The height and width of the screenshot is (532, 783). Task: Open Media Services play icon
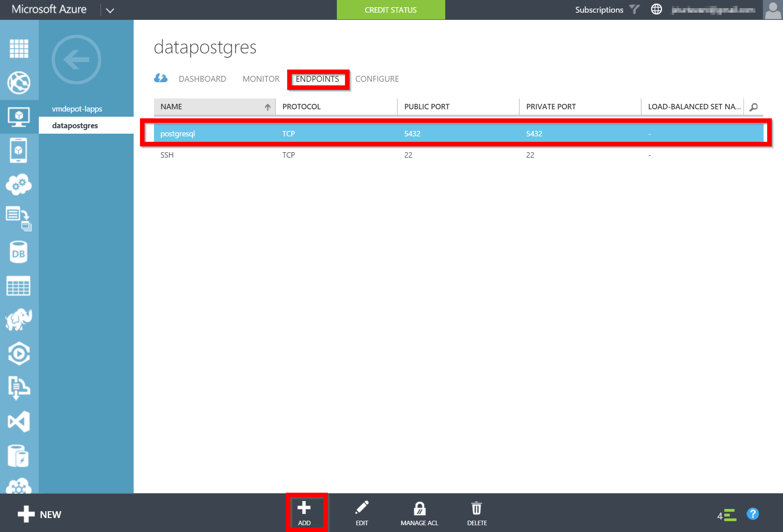[x=19, y=354]
